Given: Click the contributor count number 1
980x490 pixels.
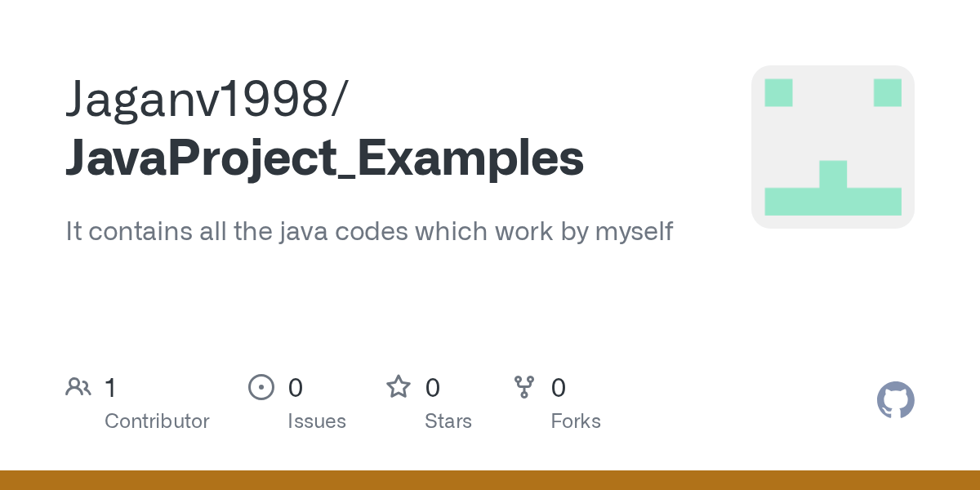Looking at the screenshot, I should (110, 387).
